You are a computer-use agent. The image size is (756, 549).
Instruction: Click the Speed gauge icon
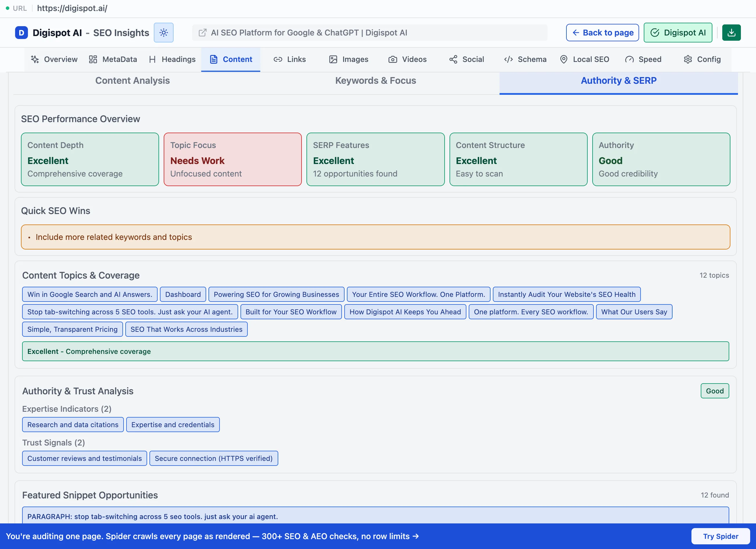tap(629, 59)
